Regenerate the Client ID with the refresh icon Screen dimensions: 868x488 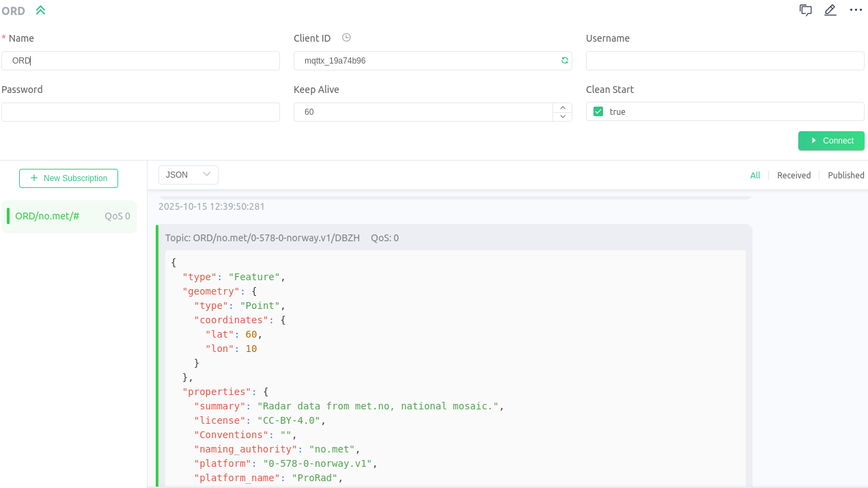[565, 61]
